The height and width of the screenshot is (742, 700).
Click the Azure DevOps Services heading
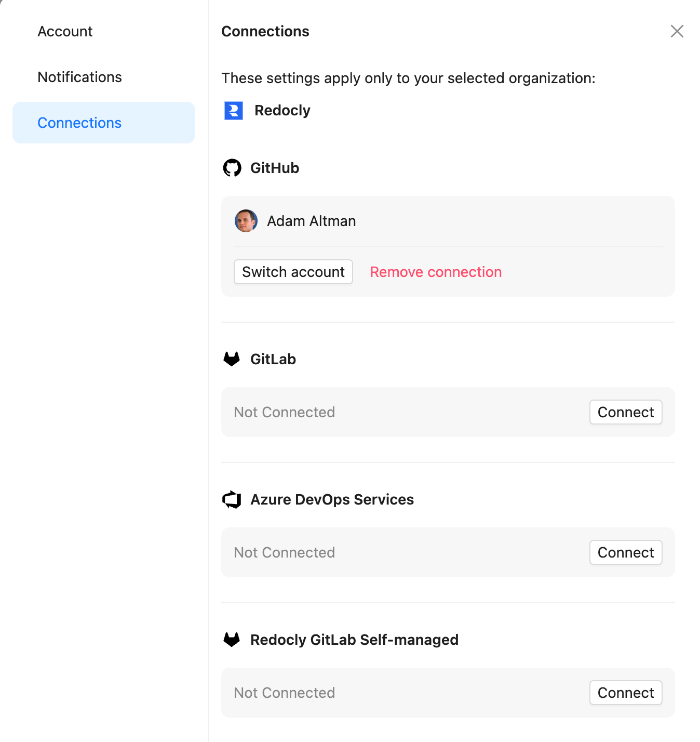[332, 499]
